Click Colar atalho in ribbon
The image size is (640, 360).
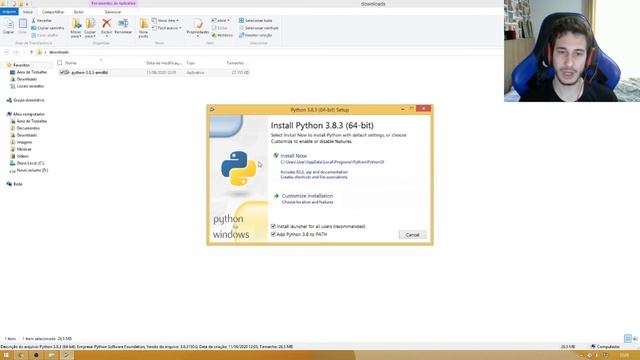[x=44, y=35]
